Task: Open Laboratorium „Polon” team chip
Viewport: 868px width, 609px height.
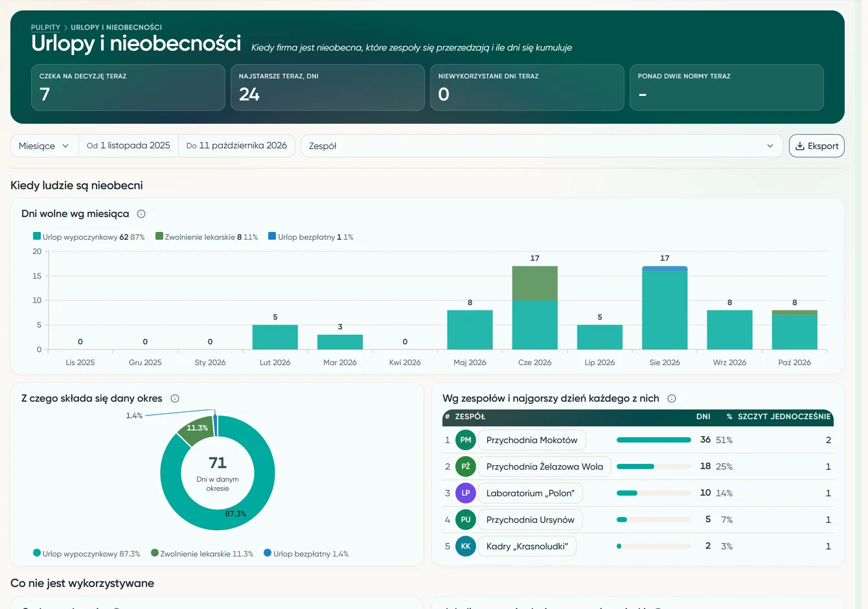Action: point(531,493)
